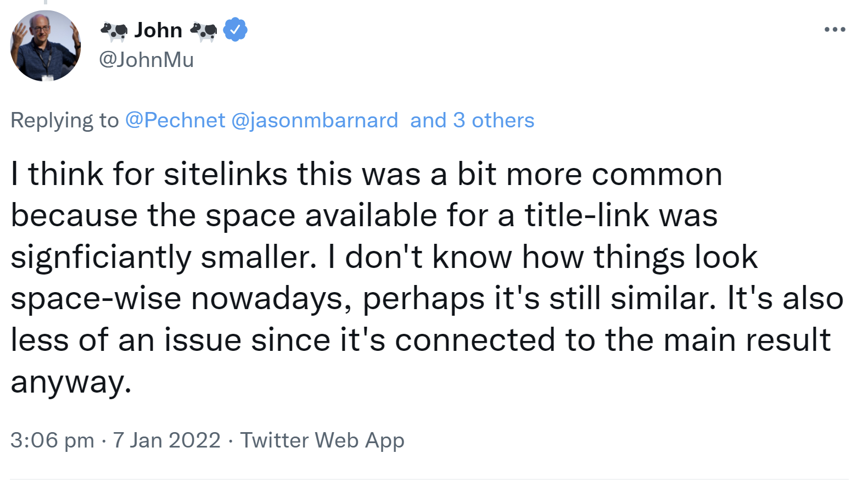Viewport: 868px width, 481px height.
Task: Click the 'Twitter Web App' source label
Action: pos(322,440)
